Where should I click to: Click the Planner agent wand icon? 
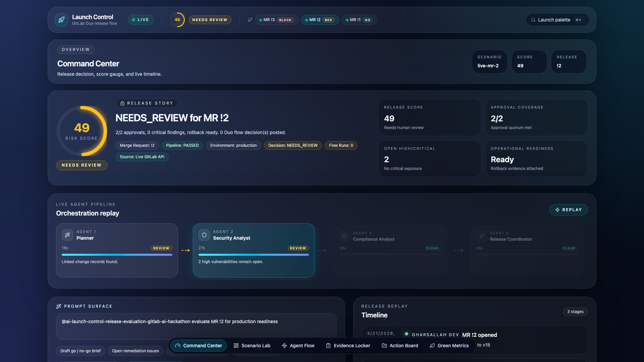tap(67, 235)
